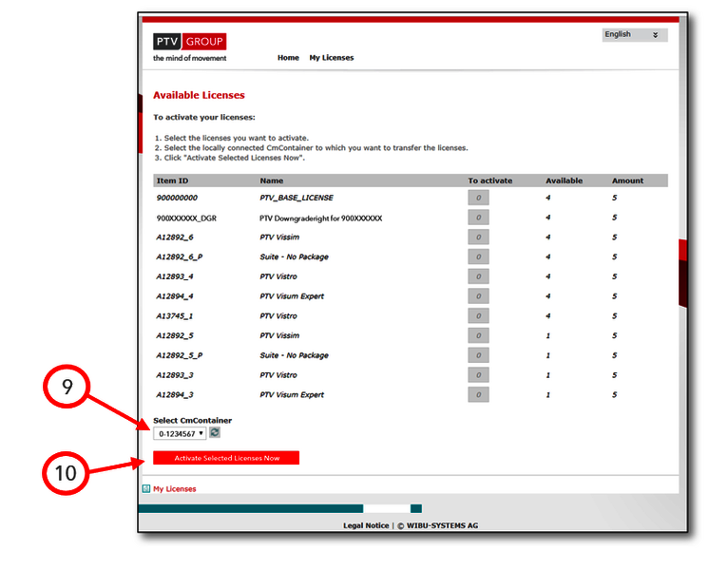Focus the To activate field for A12892_6_P

(x=478, y=256)
